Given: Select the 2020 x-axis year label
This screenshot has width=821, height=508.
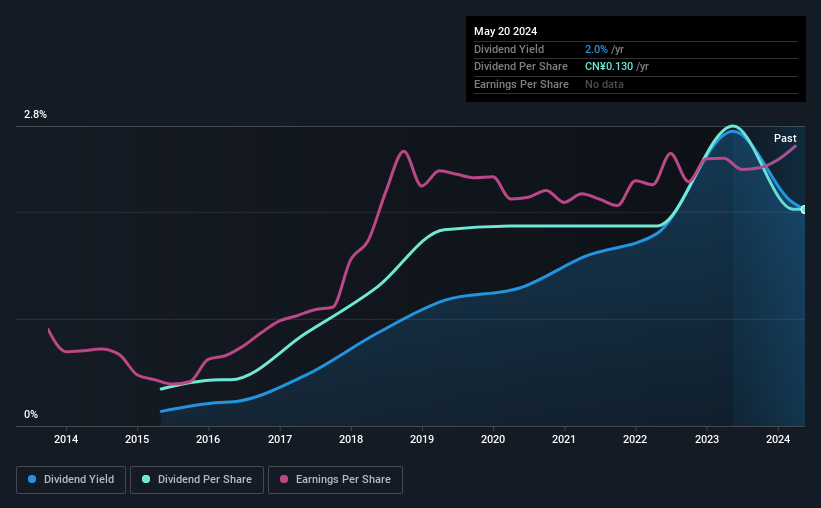Looking at the screenshot, I should pyautogui.click(x=493, y=440).
